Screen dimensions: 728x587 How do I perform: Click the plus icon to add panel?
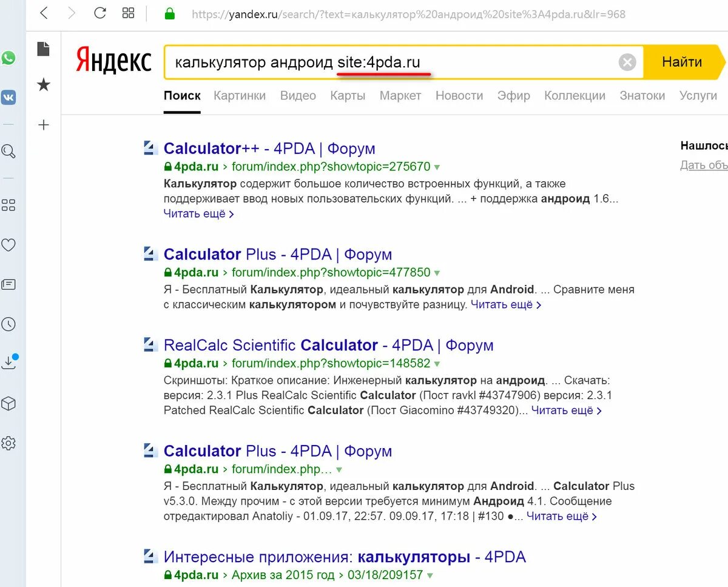[43, 125]
